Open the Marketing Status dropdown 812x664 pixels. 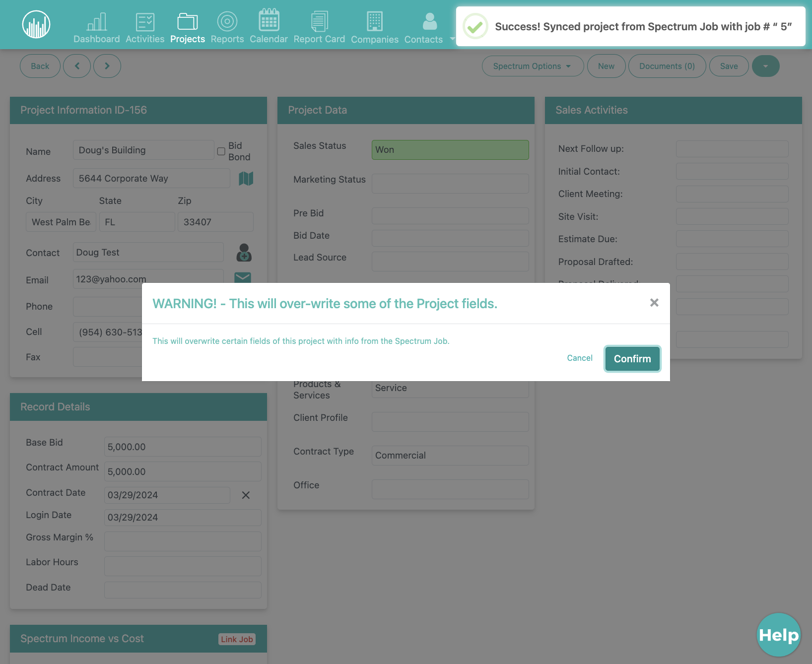(450, 184)
